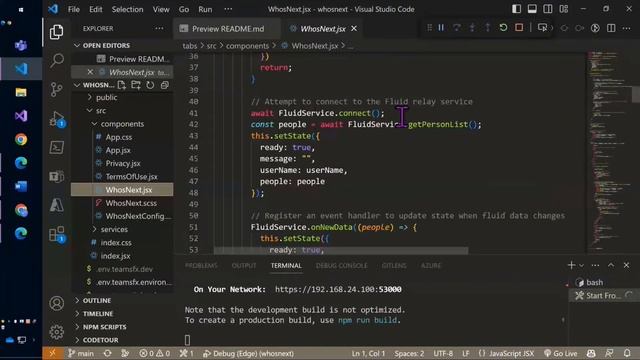Viewport: 640px width, 360px height.
Task: Click the horizontal editor scrollbar
Action: [341, 250]
